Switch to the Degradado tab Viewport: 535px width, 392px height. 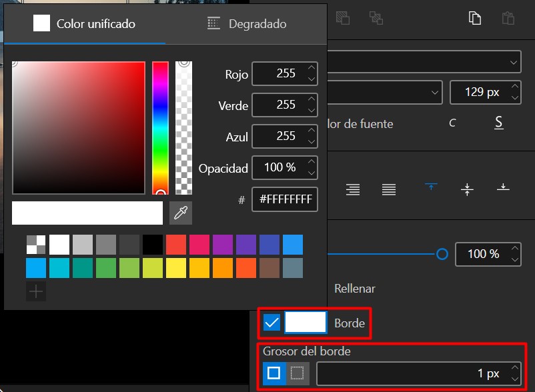(x=247, y=24)
